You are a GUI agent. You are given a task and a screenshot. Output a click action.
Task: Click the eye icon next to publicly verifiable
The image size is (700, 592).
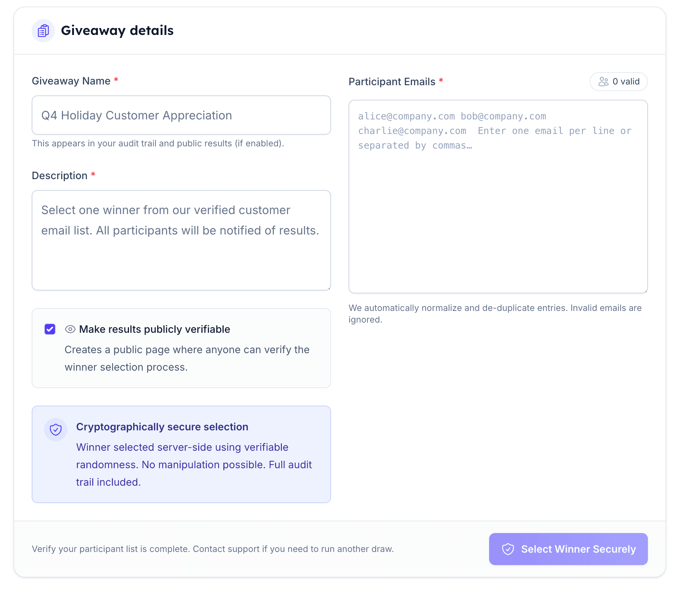(70, 329)
